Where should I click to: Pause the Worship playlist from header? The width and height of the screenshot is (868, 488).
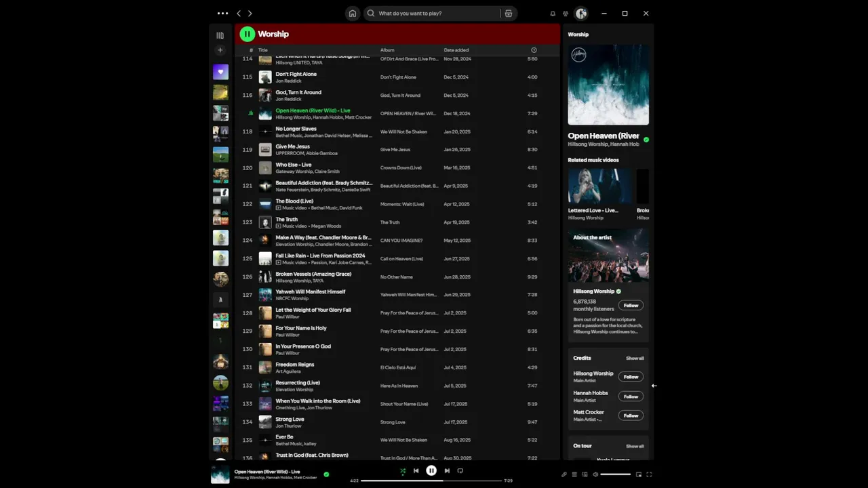[x=247, y=34]
